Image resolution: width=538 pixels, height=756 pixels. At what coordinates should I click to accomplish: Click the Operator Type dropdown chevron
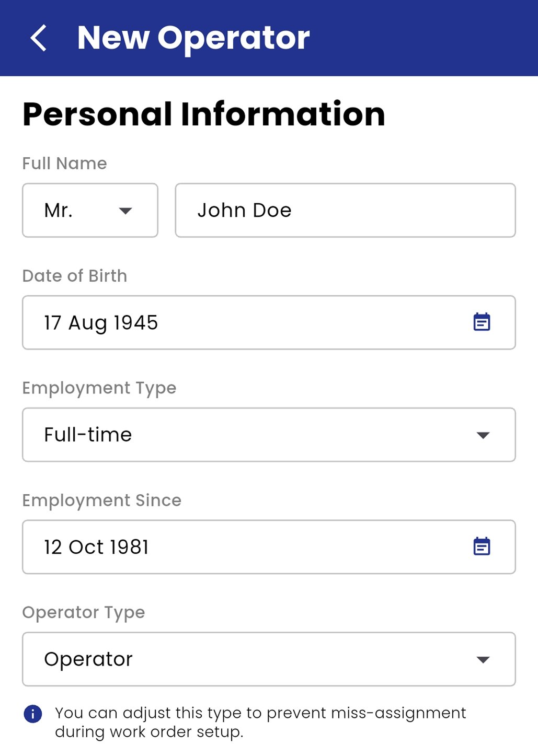tap(484, 659)
